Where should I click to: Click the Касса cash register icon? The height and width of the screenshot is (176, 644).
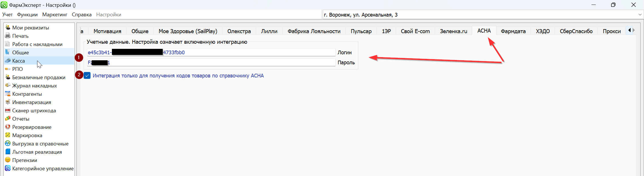8,61
